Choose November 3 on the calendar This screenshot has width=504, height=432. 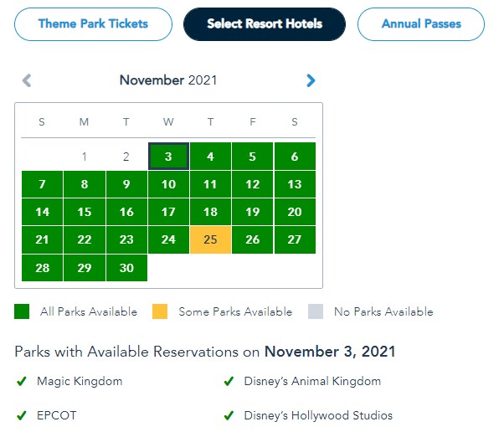pos(168,157)
